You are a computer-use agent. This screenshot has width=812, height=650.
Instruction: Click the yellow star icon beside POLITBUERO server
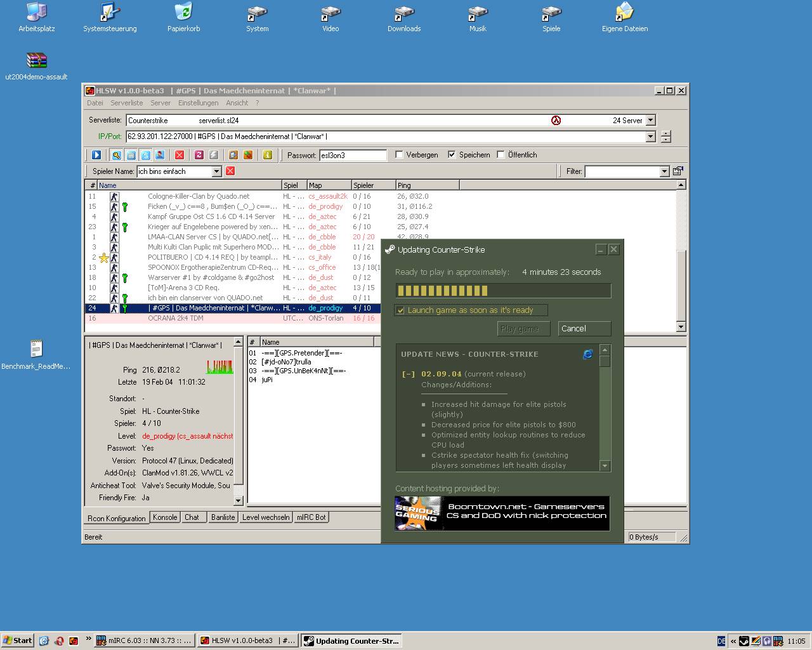pyautogui.click(x=103, y=258)
